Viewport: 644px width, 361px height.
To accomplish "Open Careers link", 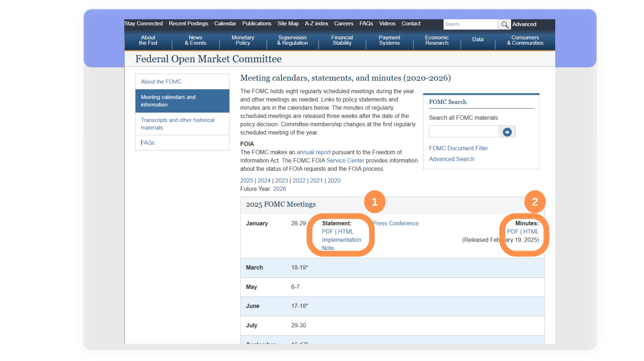I will coord(344,23).
